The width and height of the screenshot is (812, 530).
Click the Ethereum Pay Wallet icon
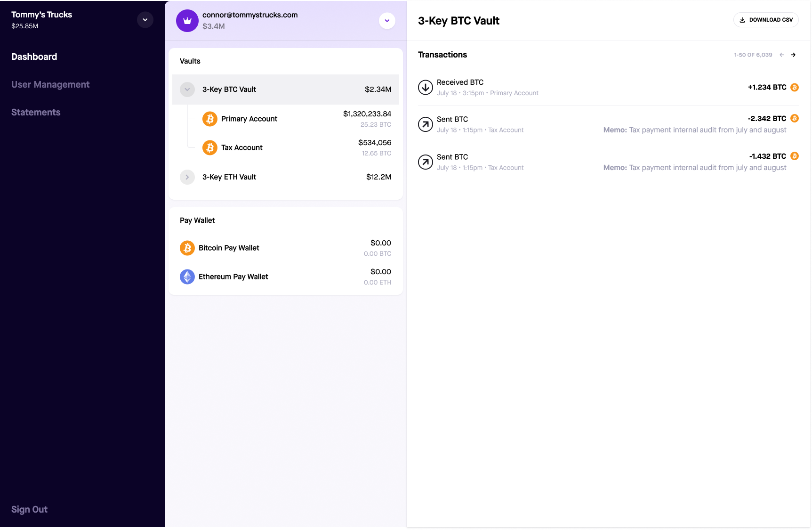pos(187,277)
